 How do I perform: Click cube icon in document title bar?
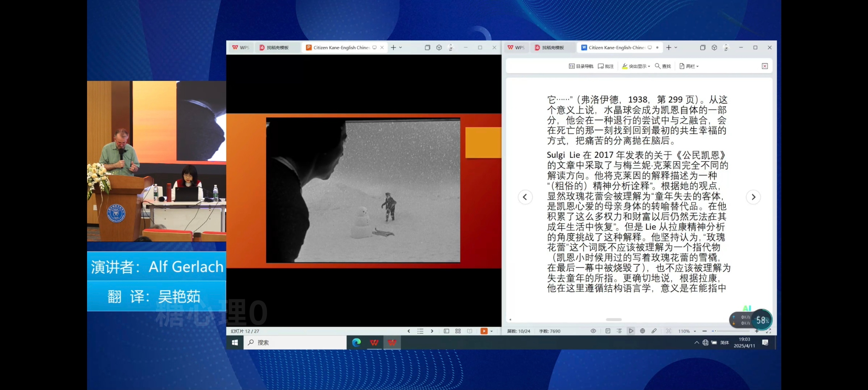point(714,47)
